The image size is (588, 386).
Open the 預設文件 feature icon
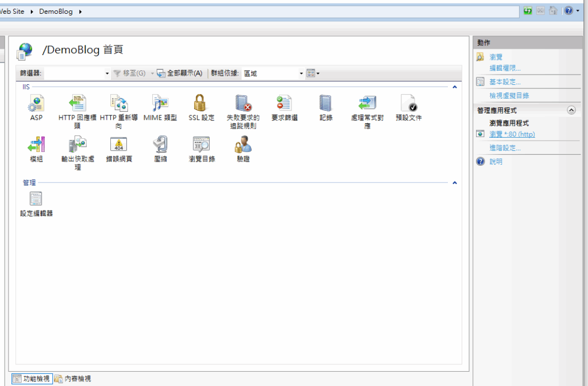[408, 104]
